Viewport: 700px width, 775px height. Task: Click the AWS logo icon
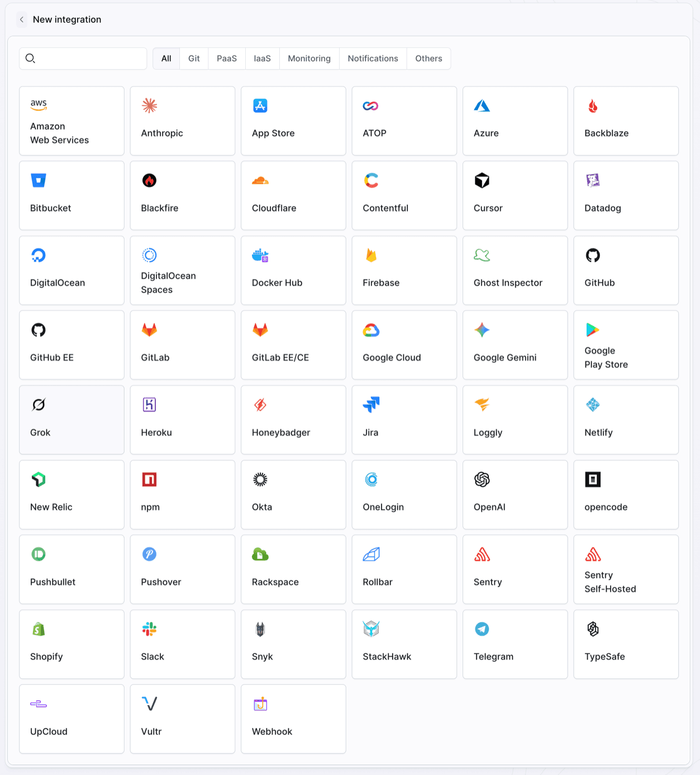[x=39, y=104]
